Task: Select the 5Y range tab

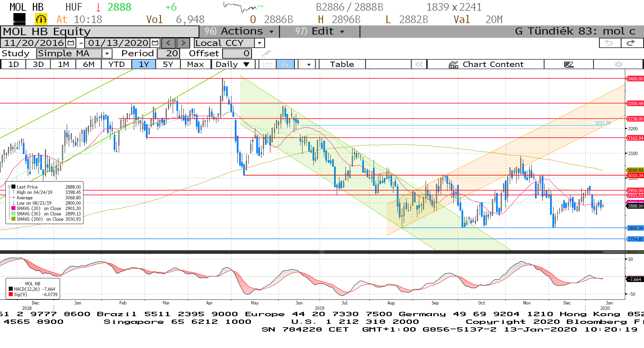Action: [168, 64]
